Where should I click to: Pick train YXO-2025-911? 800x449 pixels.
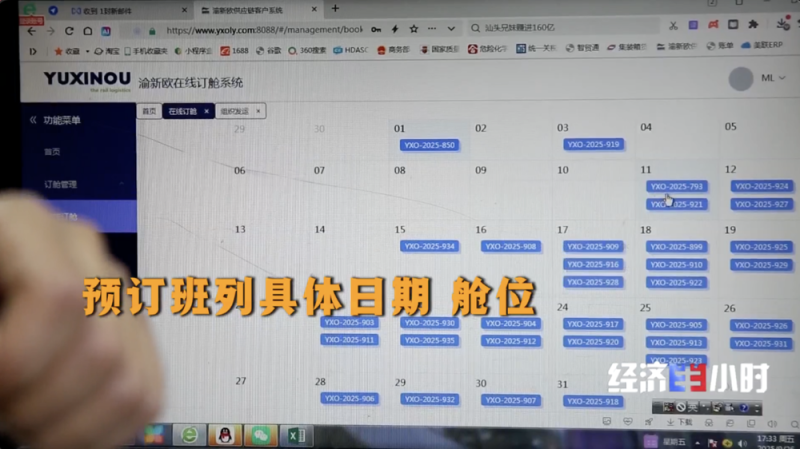349,340
